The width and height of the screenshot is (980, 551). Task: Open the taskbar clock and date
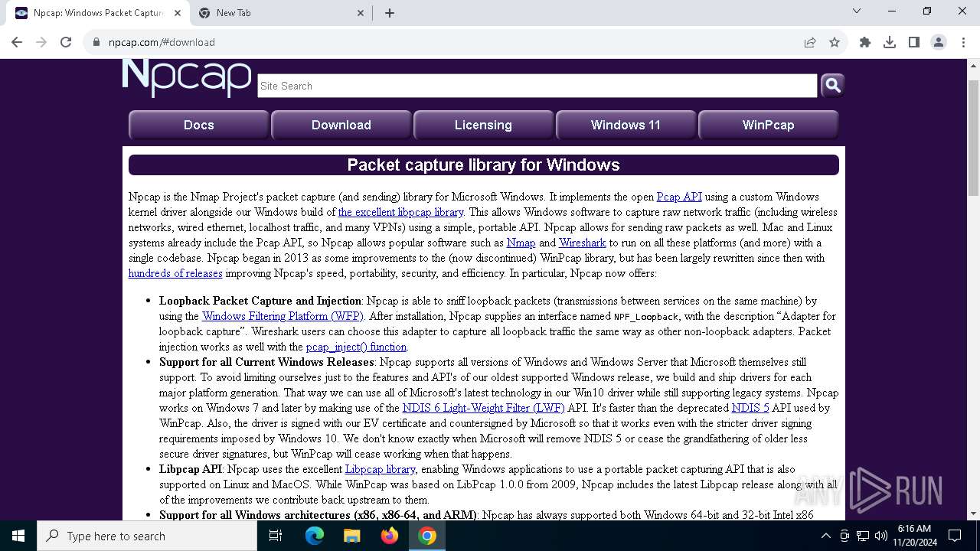point(914,536)
